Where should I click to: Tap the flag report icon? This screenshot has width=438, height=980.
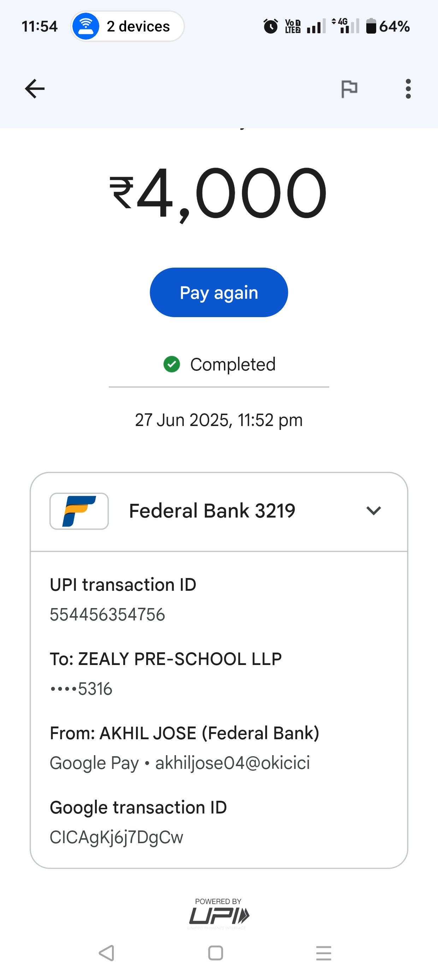pyautogui.click(x=349, y=89)
